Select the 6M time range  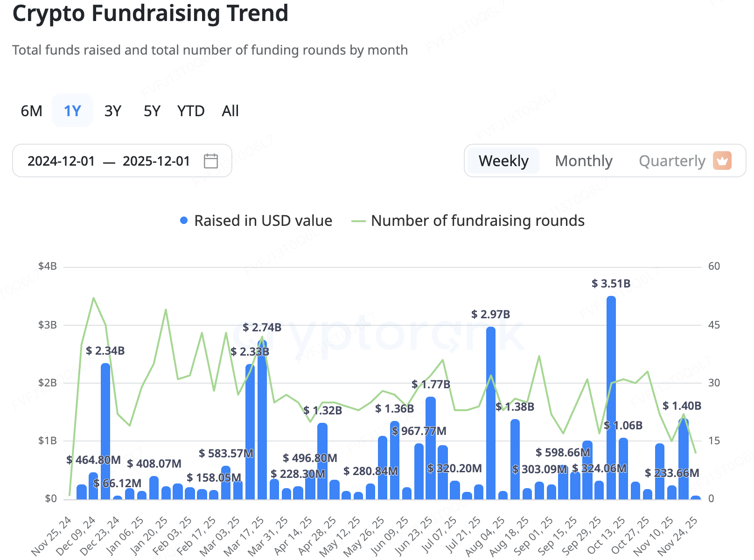point(32,111)
